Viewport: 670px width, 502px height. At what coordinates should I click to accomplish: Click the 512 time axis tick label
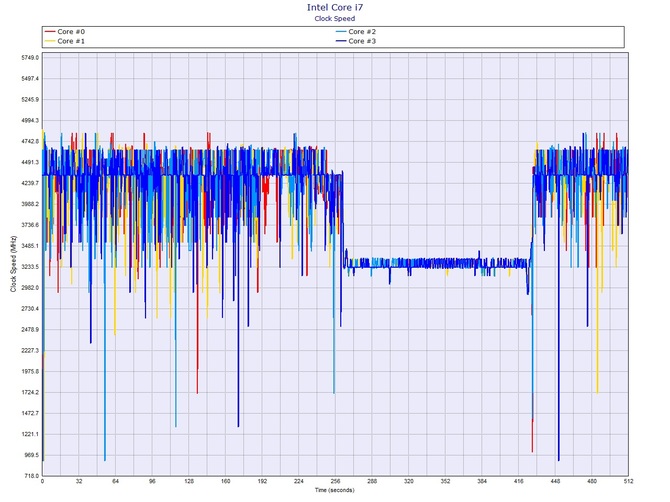[628, 481]
